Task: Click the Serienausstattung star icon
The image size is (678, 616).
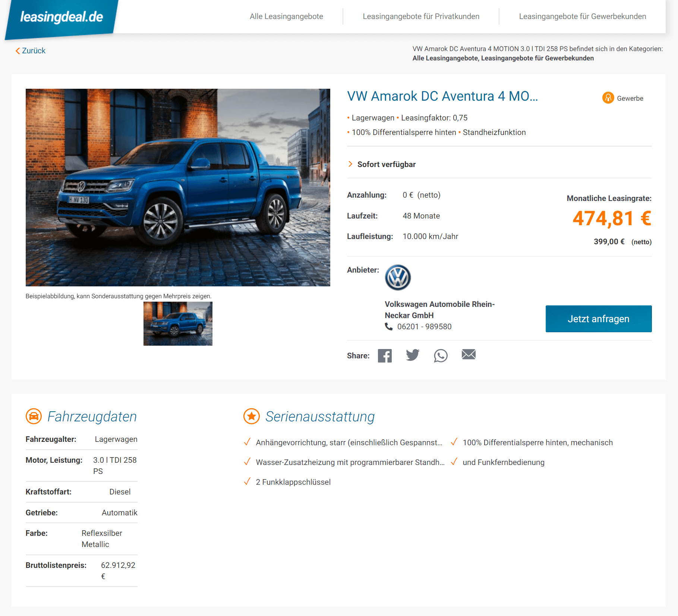Action: pyautogui.click(x=252, y=416)
